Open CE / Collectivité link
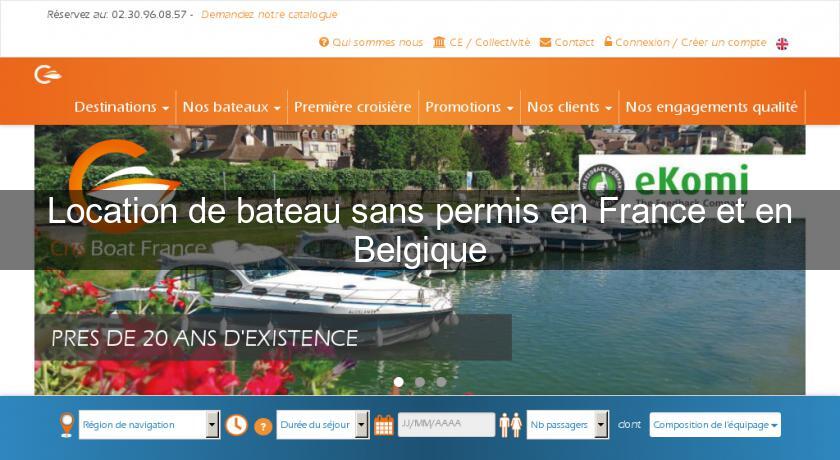 (490, 42)
